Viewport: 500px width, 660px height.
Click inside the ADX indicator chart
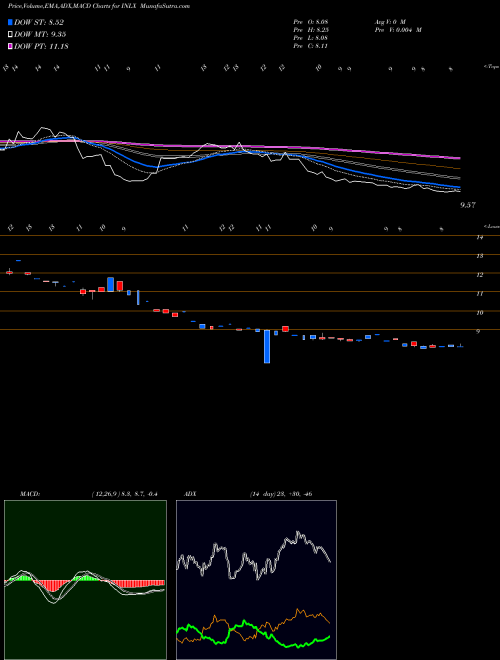pyautogui.click(x=256, y=580)
